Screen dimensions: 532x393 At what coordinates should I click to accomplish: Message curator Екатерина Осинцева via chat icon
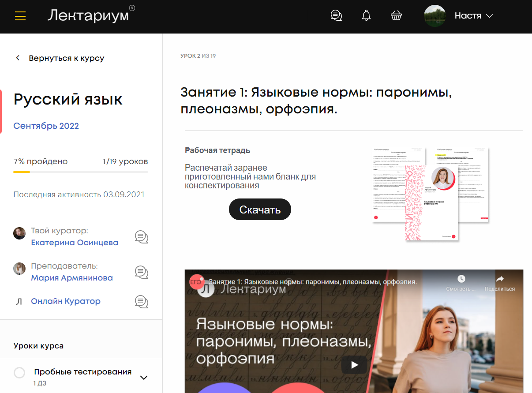[x=141, y=237]
